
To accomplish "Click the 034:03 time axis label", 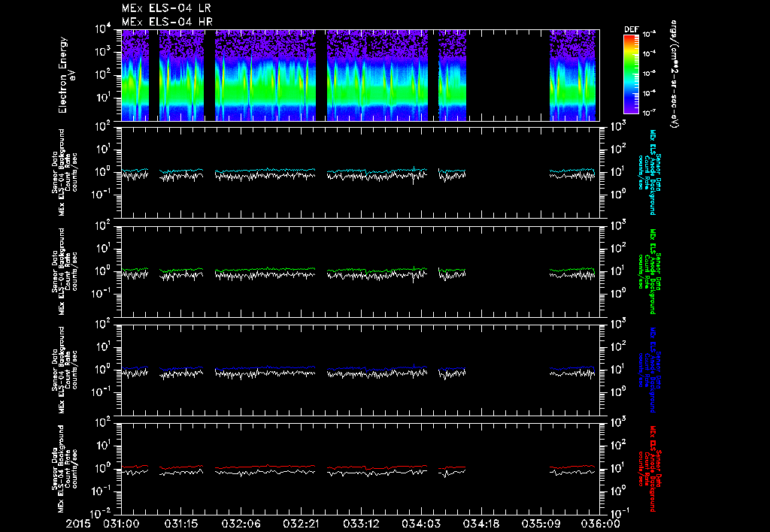I will (x=420, y=524).
